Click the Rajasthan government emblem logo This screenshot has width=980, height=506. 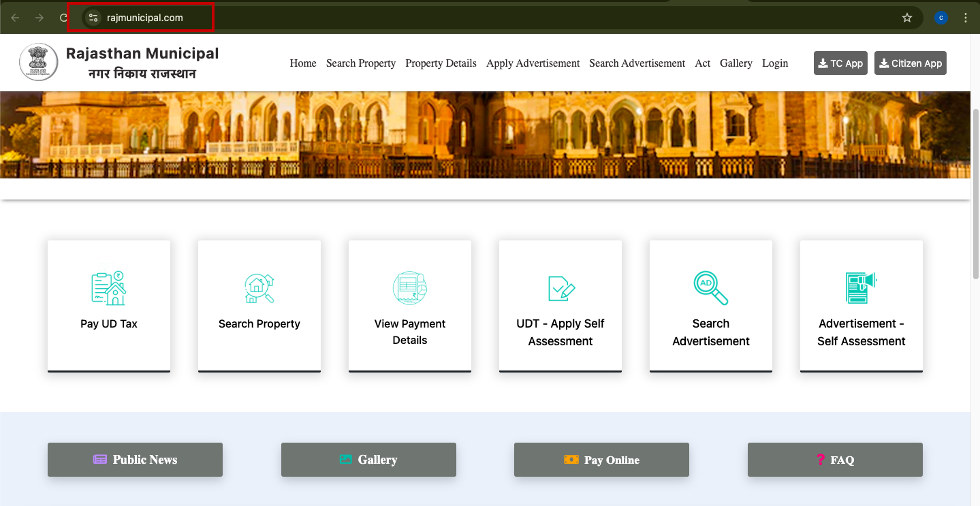[39, 63]
